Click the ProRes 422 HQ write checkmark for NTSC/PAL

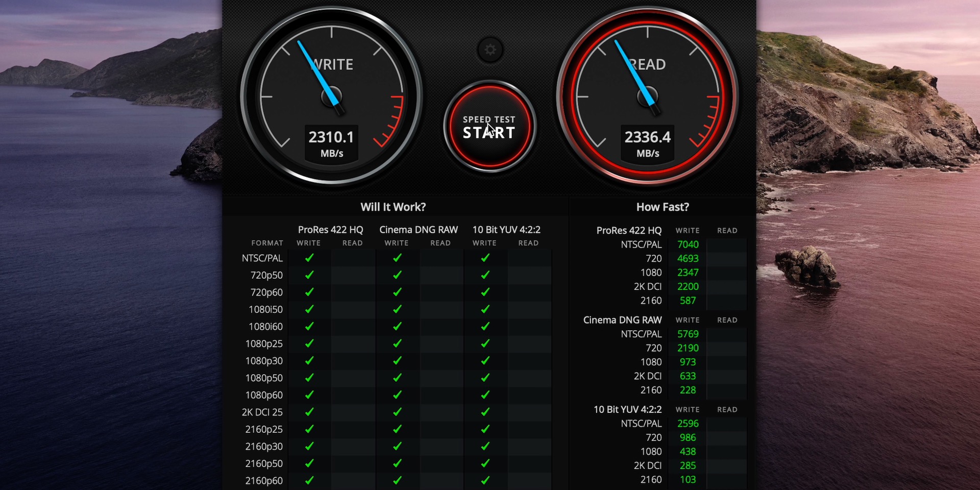point(309,258)
